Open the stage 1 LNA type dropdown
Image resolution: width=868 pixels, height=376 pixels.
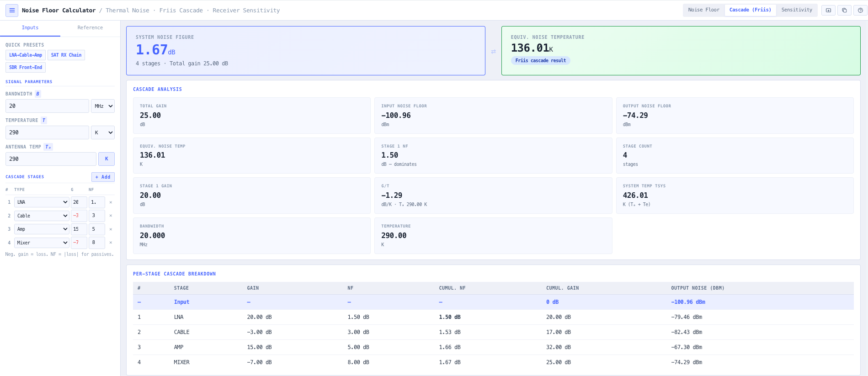point(42,202)
